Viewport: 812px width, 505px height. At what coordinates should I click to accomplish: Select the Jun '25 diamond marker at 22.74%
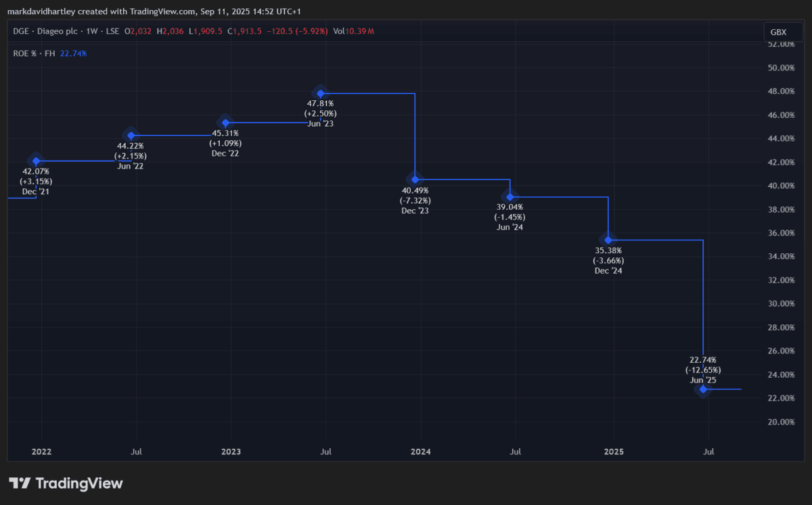(x=704, y=389)
